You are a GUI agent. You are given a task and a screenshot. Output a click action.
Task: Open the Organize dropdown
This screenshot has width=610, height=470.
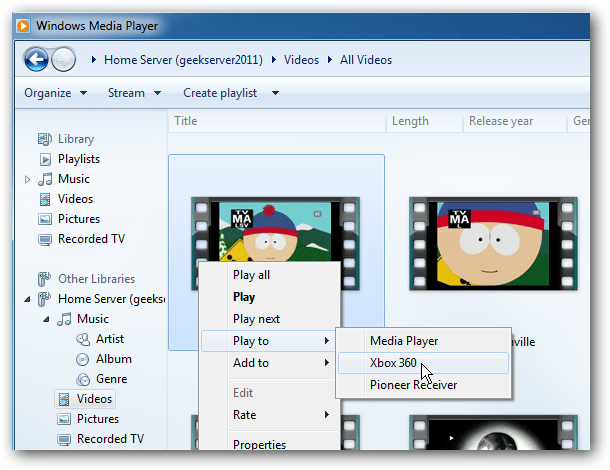55,93
